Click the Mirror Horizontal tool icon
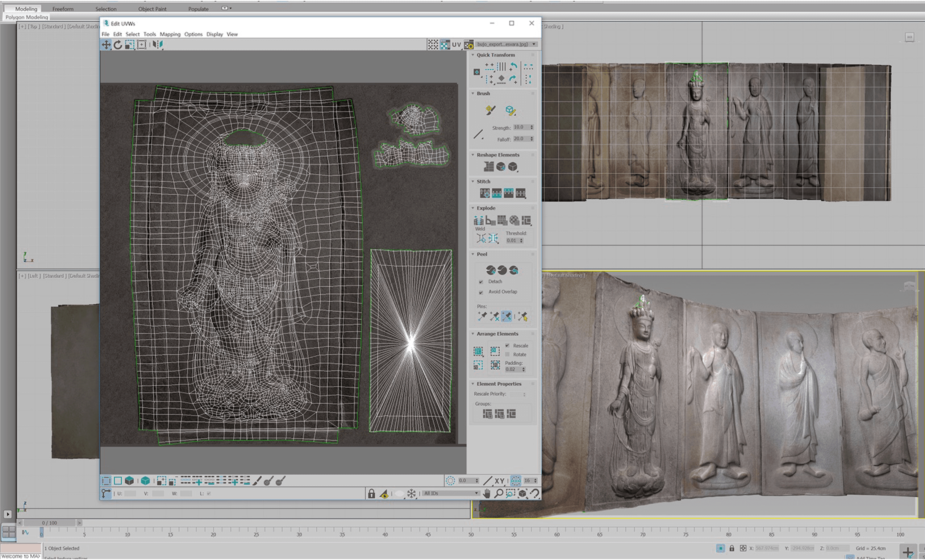Viewport: 925px width, 560px height. point(158,45)
